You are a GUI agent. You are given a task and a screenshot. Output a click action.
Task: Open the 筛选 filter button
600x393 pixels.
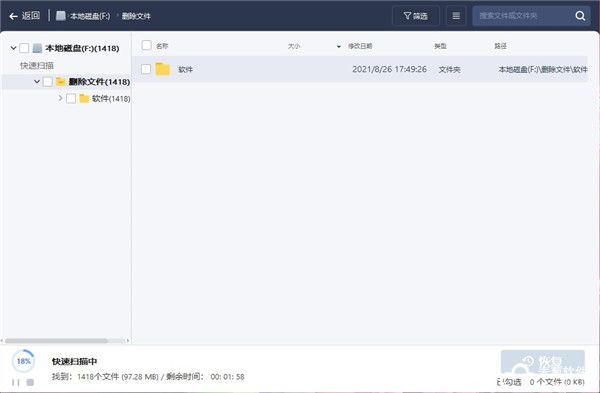(x=416, y=16)
